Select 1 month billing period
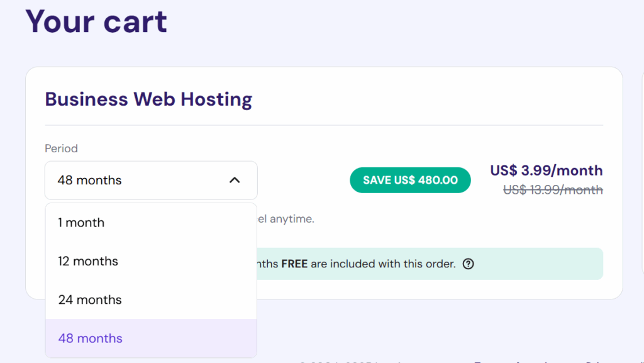The image size is (644, 363). tap(82, 222)
